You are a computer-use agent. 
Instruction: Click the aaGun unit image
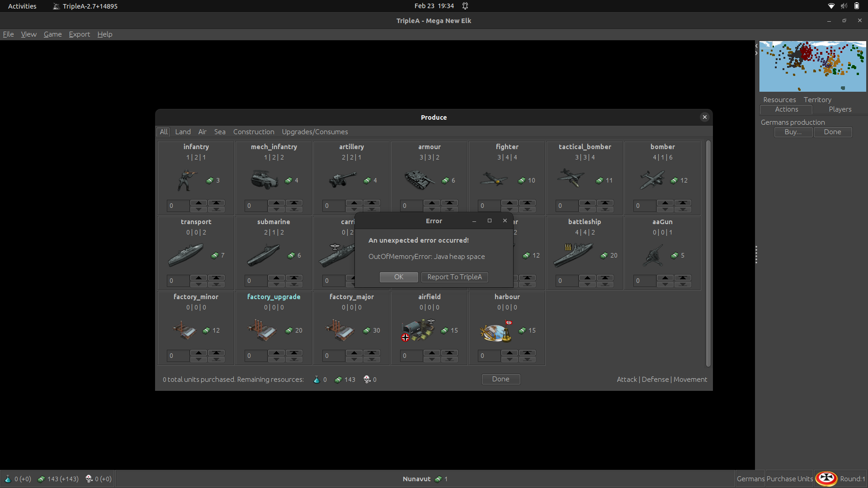[653, 255]
